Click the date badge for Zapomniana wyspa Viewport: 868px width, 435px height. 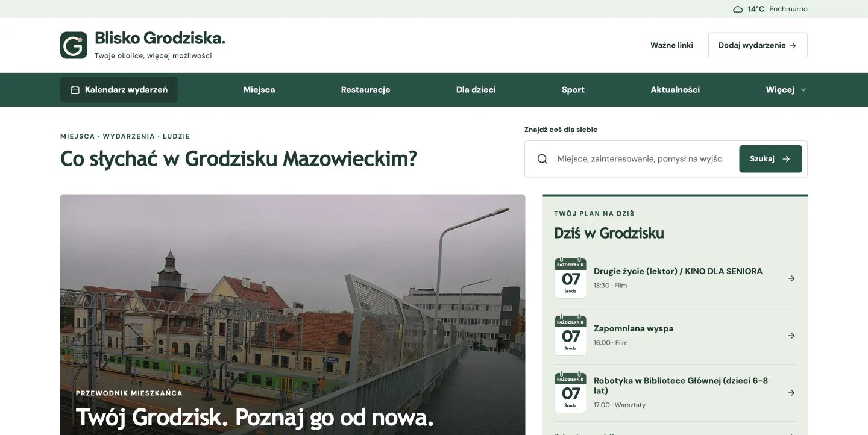[570, 336]
